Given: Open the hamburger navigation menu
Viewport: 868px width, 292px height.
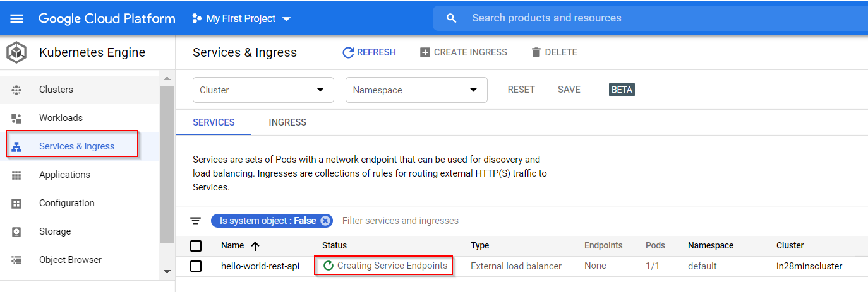Looking at the screenshot, I should pyautogui.click(x=17, y=18).
